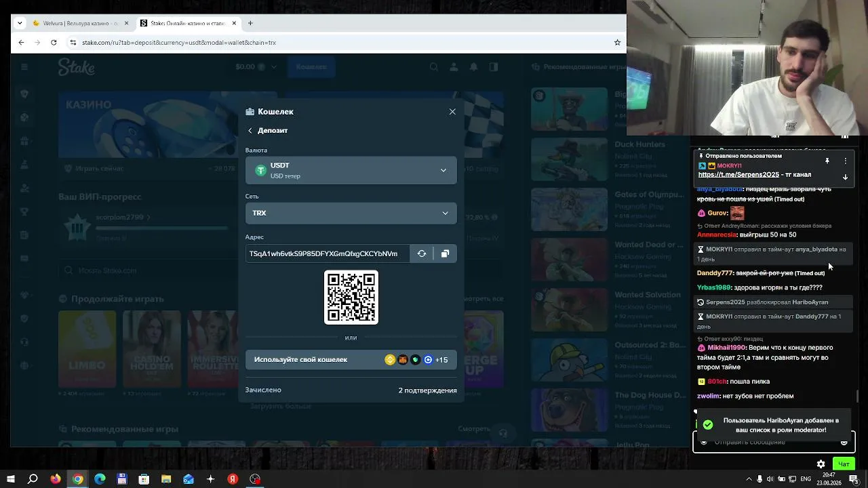
Task: Click username Annnarecsia in chat
Action: [717, 235]
